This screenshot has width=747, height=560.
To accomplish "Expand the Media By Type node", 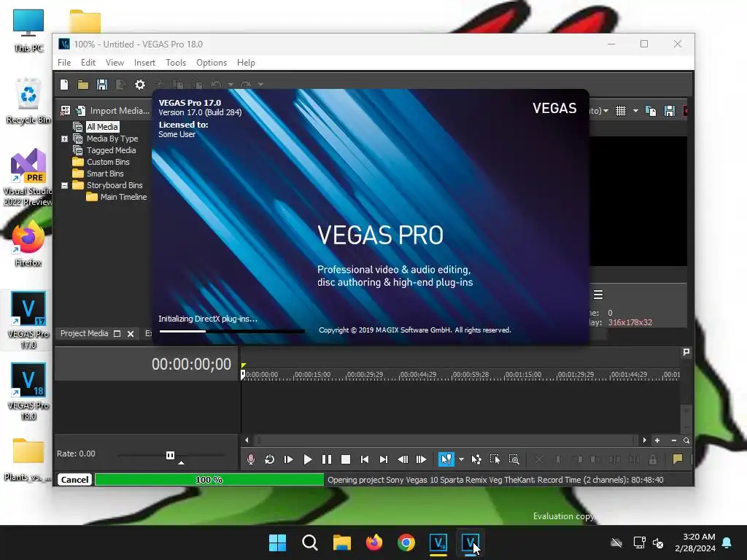I will point(64,139).
